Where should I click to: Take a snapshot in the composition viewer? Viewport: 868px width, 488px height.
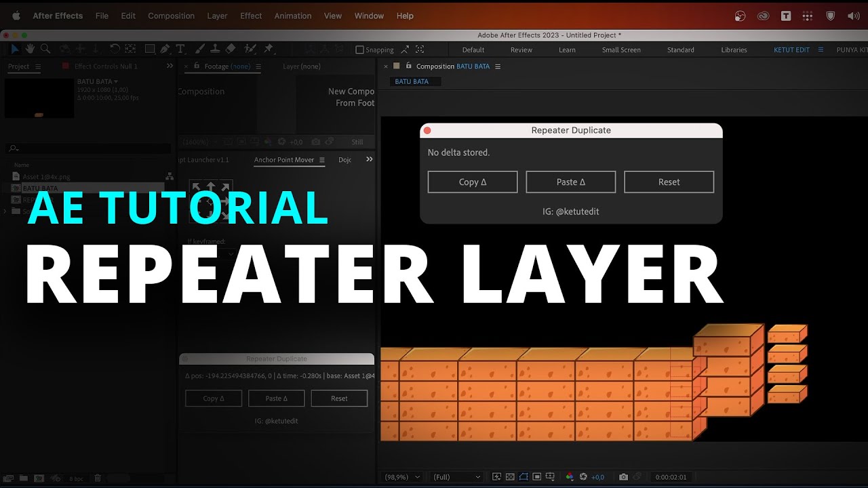coord(623,477)
